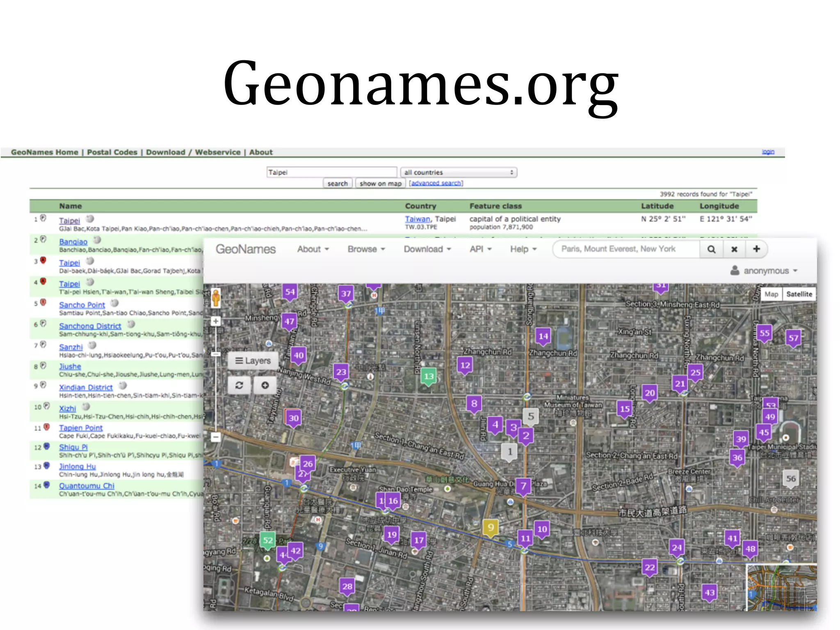Open the Jinlong Hu result link

tap(77, 466)
